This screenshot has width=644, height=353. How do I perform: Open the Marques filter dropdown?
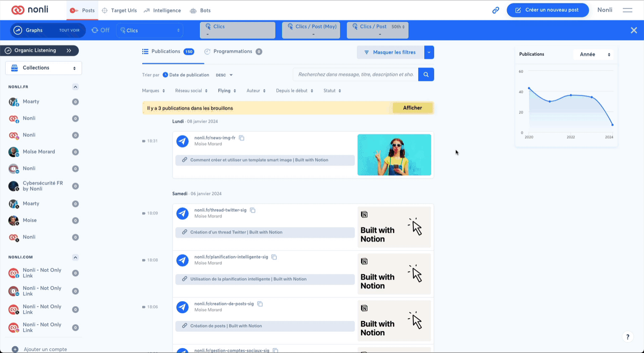click(153, 91)
